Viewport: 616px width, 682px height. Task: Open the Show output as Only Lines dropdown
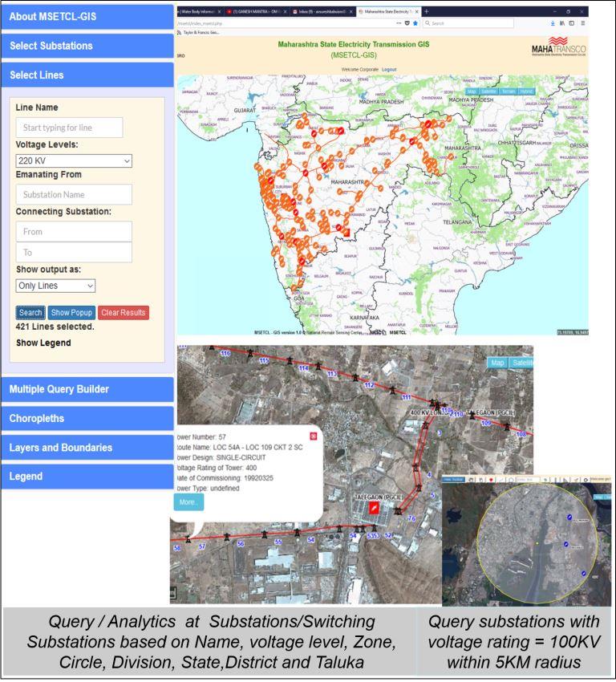[x=55, y=286]
